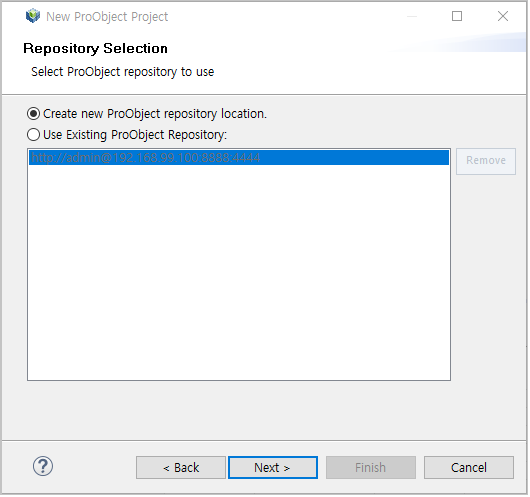Open help via the question mark icon
Image resolution: width=530 pixels, height=497 pixels.
43,467
